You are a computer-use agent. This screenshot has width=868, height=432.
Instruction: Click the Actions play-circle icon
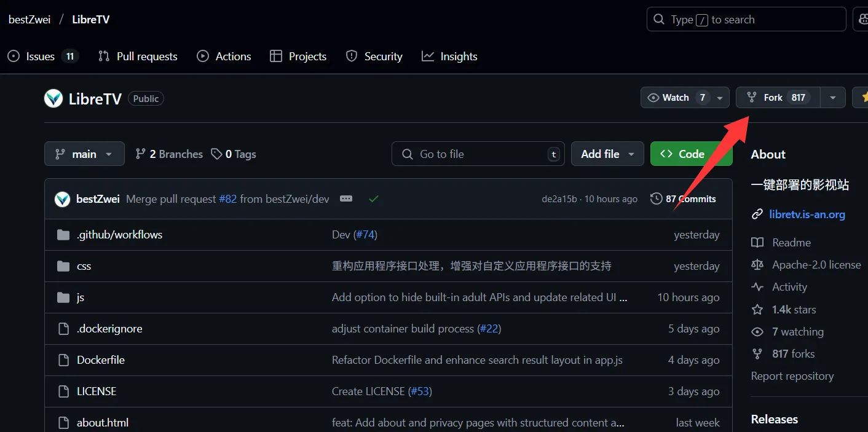click(x=203, y=57)
